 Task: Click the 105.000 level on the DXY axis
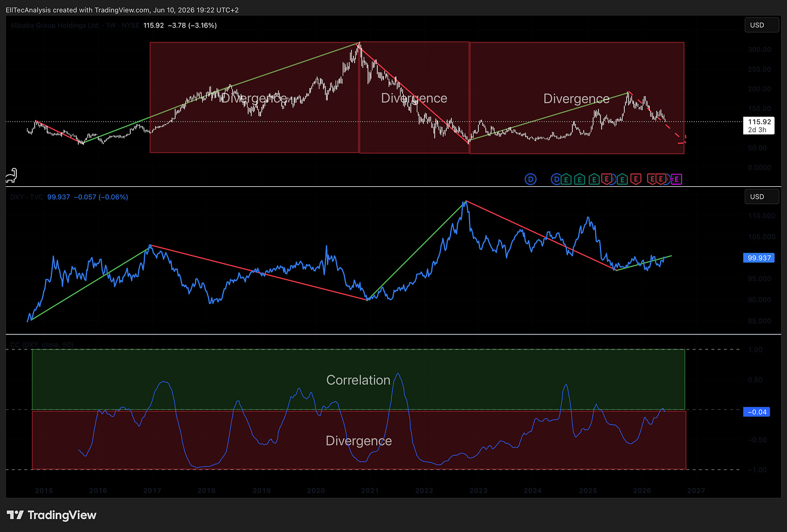(x=762, y=237)
